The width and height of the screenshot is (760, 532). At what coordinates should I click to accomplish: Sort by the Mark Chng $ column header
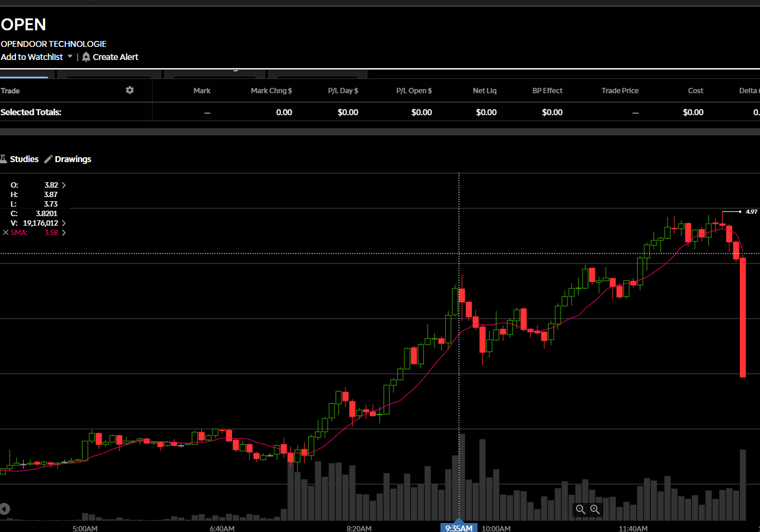pos(271,91)
